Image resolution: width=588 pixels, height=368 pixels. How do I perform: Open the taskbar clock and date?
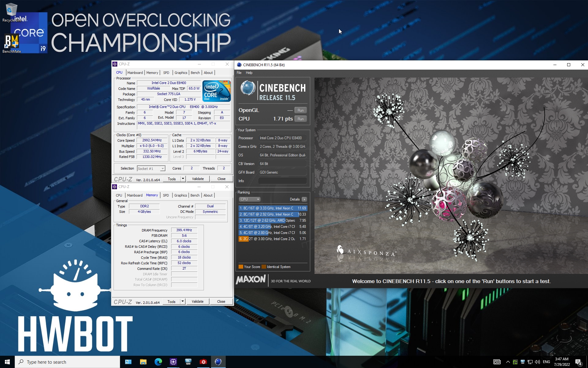point(562,362)
